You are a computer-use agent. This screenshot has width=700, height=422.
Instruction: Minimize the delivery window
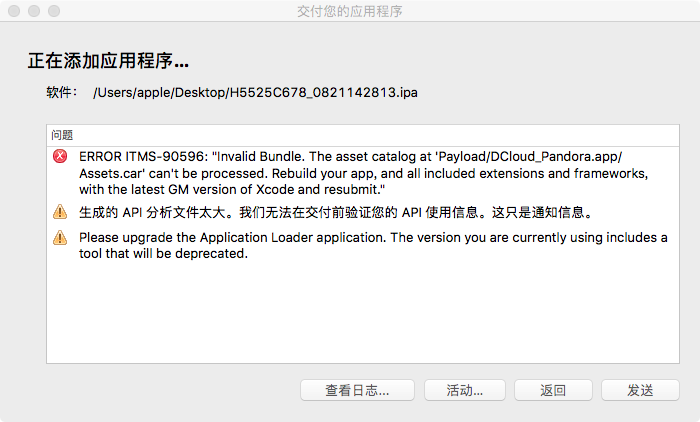click(33, 11)
